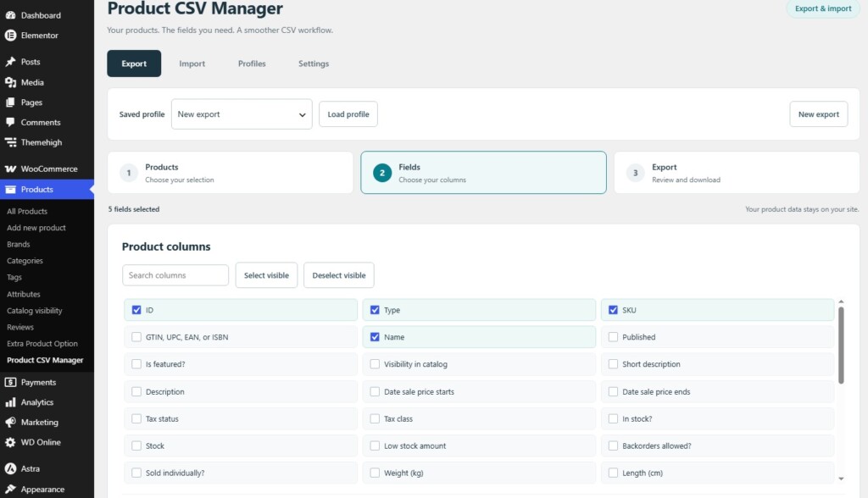The image size is (868, 498).
Task: Click the Astra logo icon
Action: (x=10, y=468)
